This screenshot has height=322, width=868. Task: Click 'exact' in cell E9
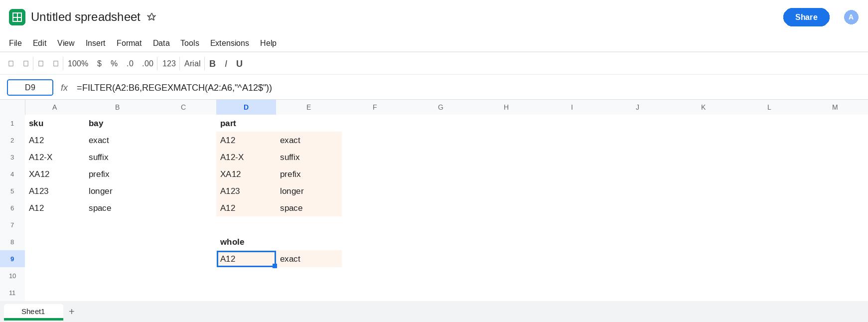309,259
